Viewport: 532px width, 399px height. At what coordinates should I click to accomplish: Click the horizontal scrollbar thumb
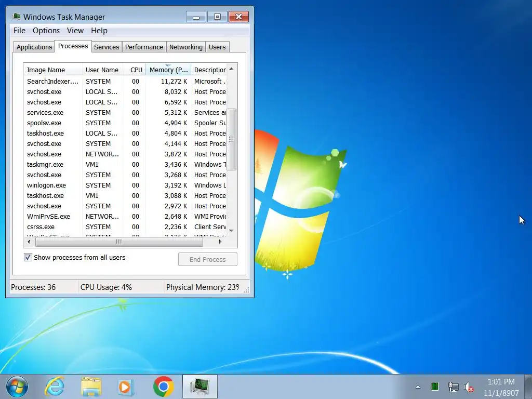coord(119,242)
